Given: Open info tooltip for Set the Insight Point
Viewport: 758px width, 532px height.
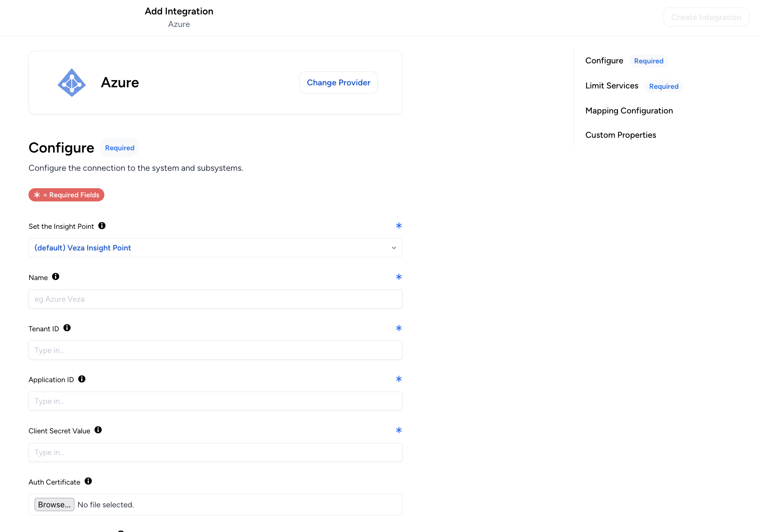Looking at the screenshot, I should point(102,226).
